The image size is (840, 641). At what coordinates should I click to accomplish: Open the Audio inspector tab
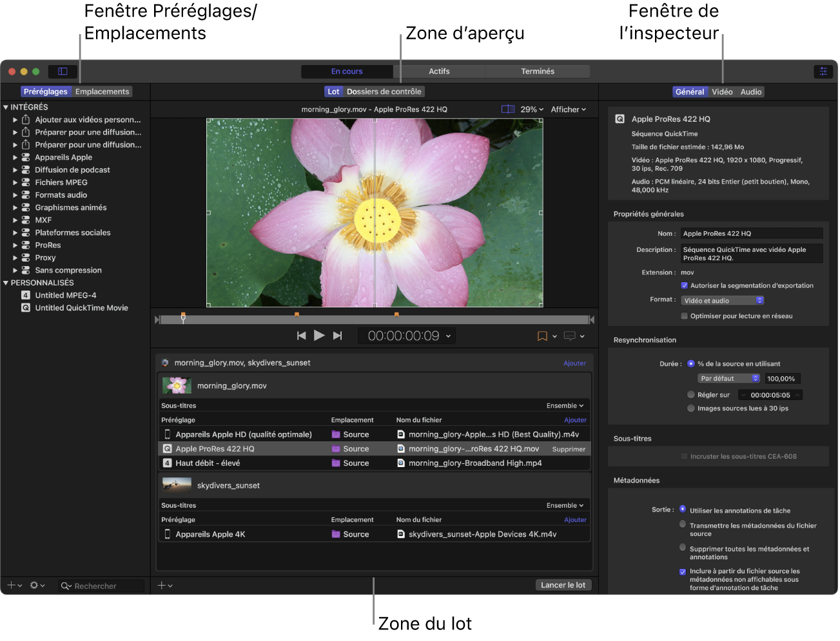pyautogui.click(x=750, y=92)
